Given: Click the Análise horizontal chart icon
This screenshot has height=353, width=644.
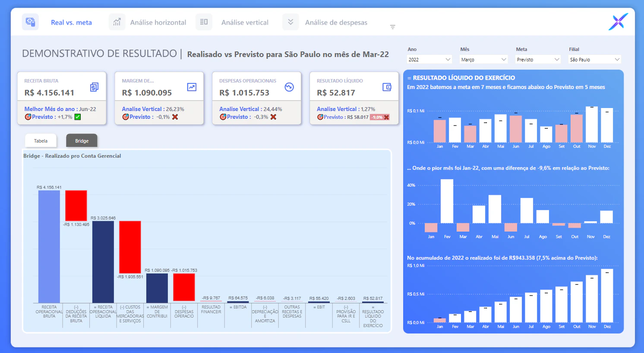Looking at the screenshot, I should (x=117, y=22).
